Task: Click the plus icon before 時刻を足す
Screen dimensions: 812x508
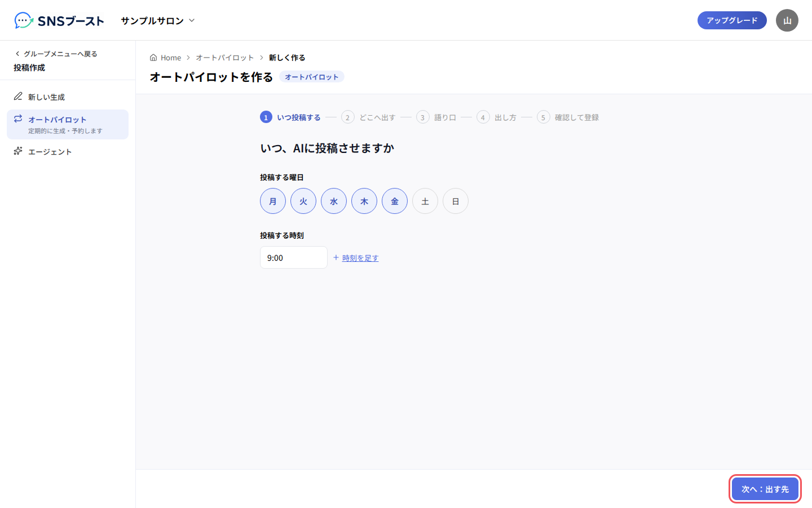Action: coord(336,257)
